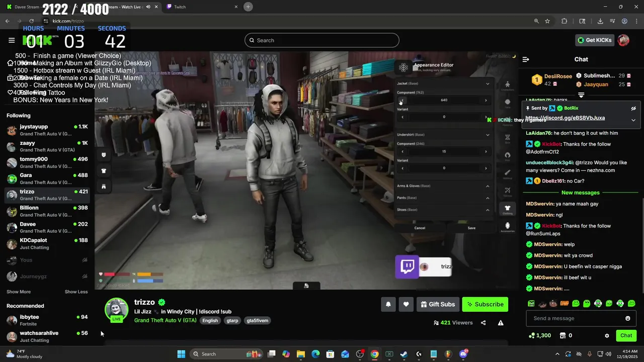Screen dimensions: 644x362
Task: Open user profile avatar menu
Action: 623,40
